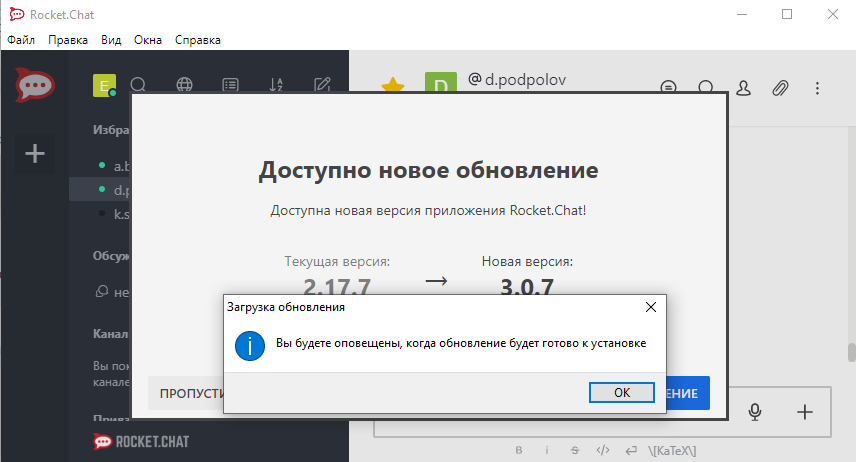Click the D avatar in chat header

(441, 82)
